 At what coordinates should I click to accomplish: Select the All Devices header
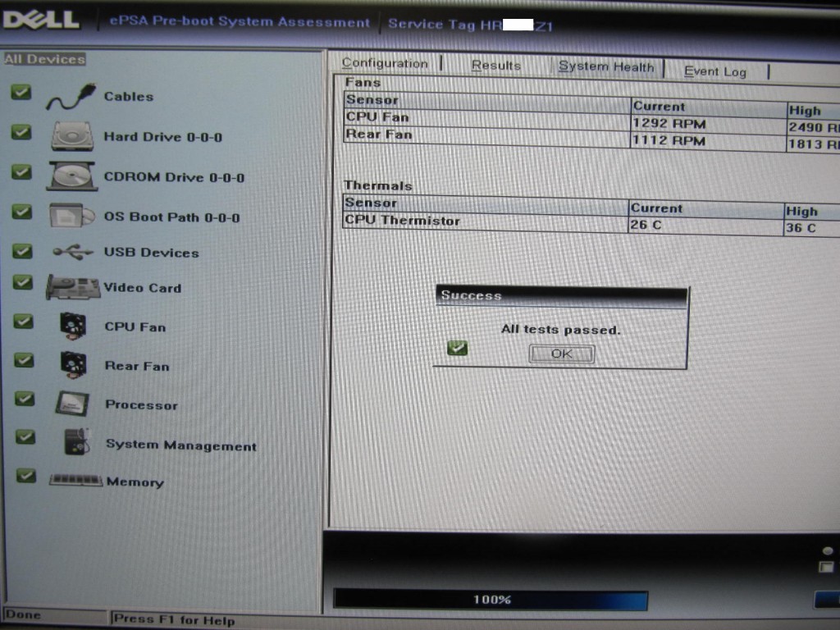tap(45, 59)
